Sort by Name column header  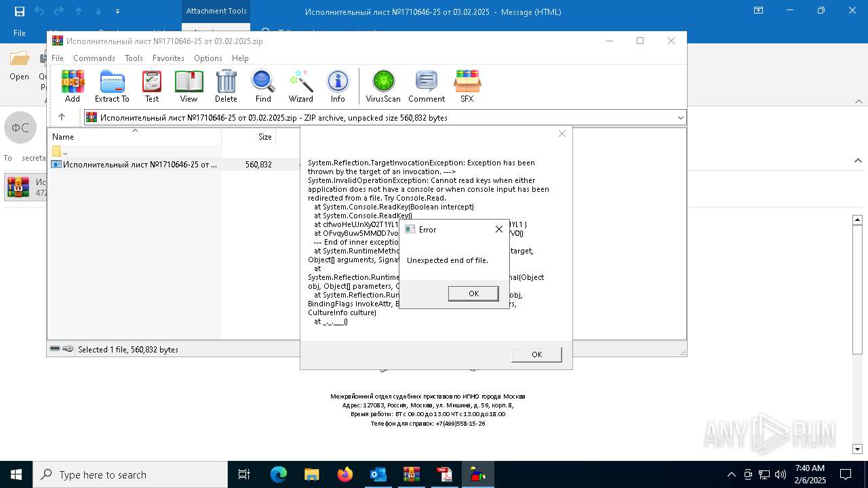[x=134, y=136]
